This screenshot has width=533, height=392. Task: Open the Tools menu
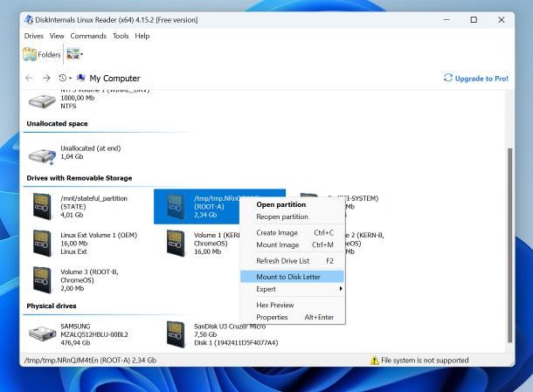click(121, 36)
